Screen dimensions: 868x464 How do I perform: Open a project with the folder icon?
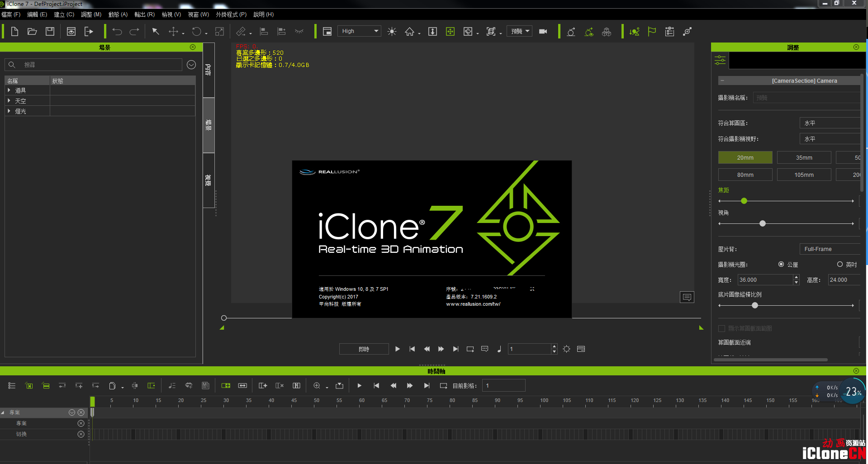coord(32,32)
